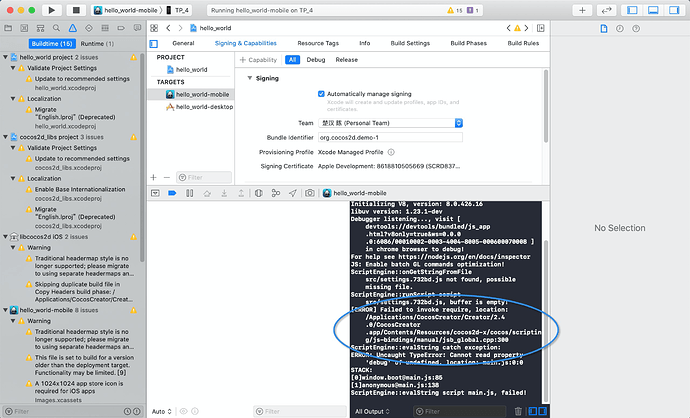
Task: Toggle the navigator panel visibility
Action: click(x=632, y=10)
